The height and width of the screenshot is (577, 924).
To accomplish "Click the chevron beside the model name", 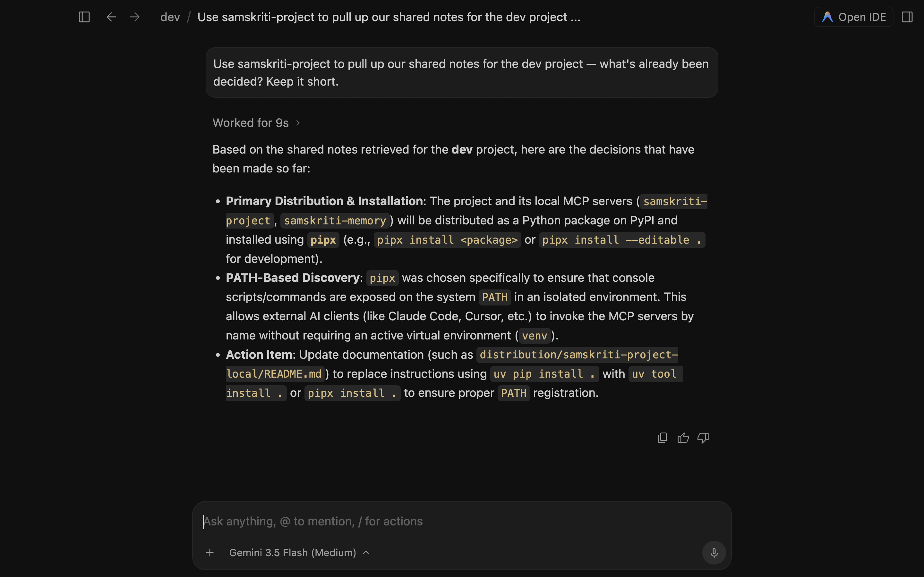I will (x=366, y=553).
